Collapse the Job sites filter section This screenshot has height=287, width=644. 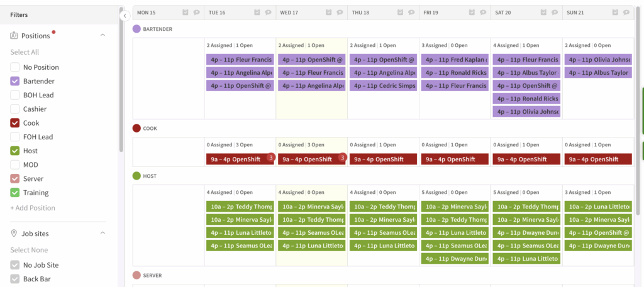(103, 234)
